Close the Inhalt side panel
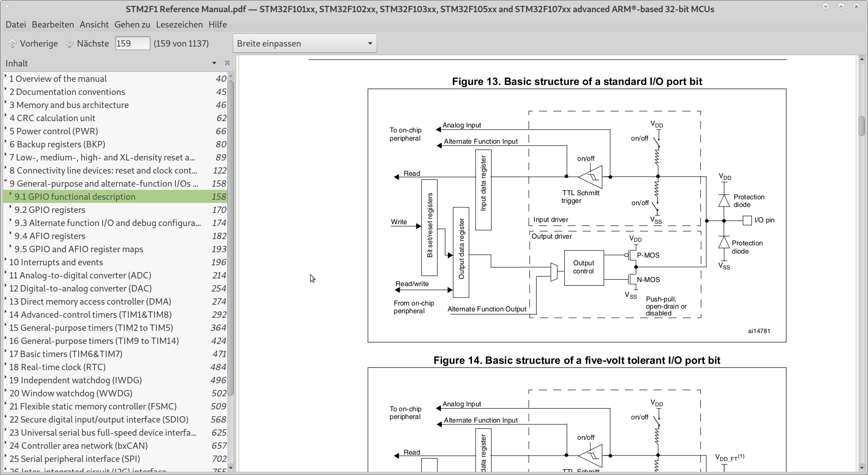 [227, 63]
